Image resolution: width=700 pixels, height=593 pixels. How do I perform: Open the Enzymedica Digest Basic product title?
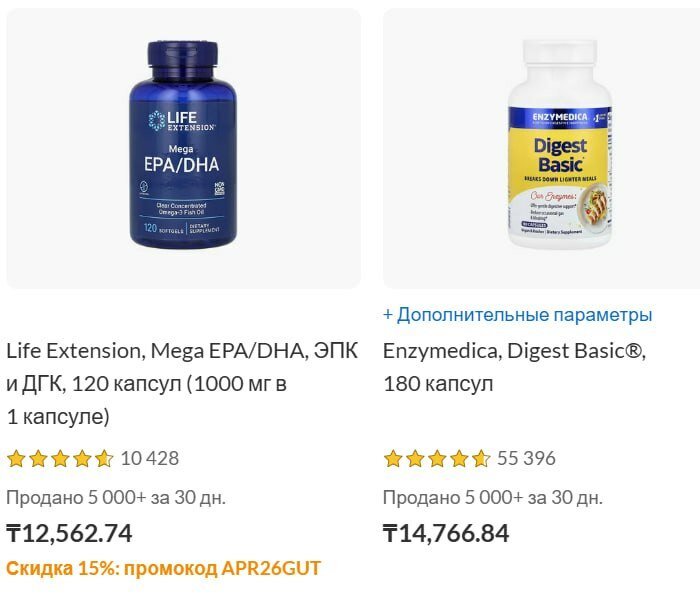click(514, 367)
